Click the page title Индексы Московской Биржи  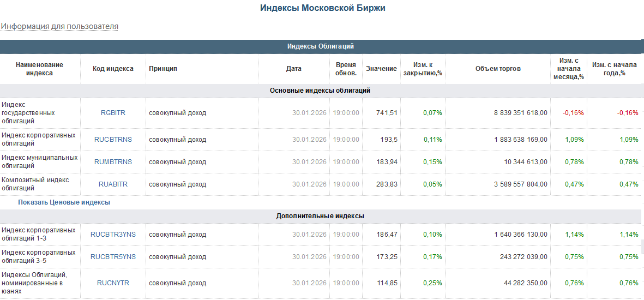322,8
